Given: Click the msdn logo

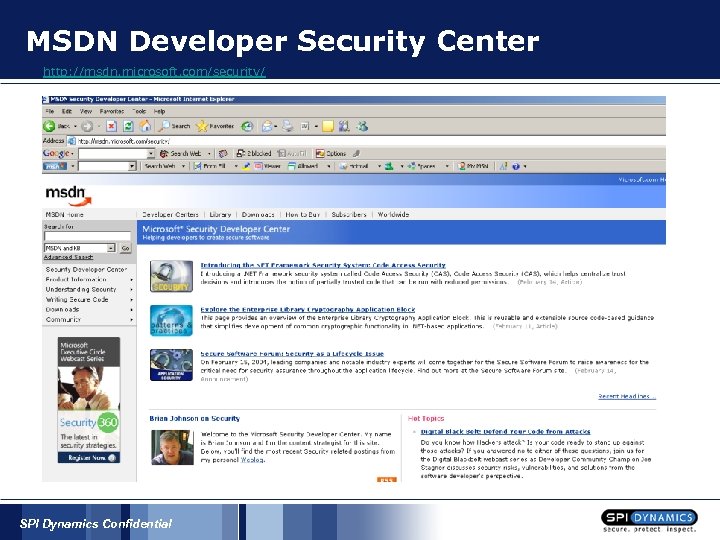Looking at the screenshot, I should point(68,195).
